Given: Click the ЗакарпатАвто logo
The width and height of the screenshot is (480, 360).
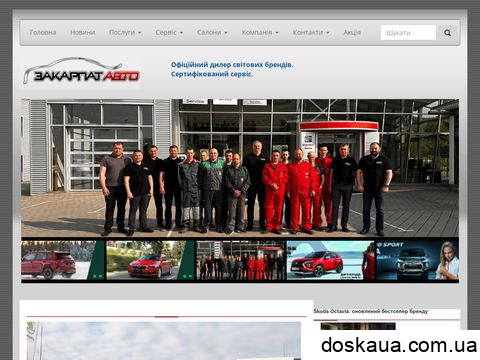Looking at the screenshot, I should click(x=81, y=71).
